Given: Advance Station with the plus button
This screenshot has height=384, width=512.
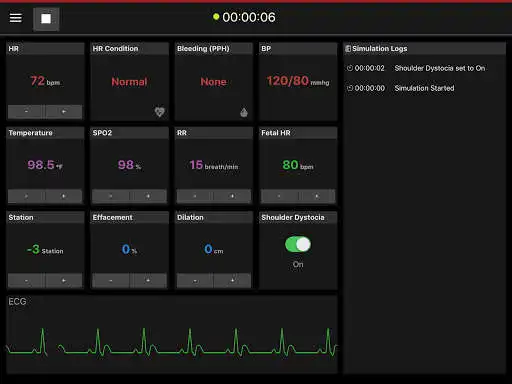Looking at the screenshot, I should point(64,280).
